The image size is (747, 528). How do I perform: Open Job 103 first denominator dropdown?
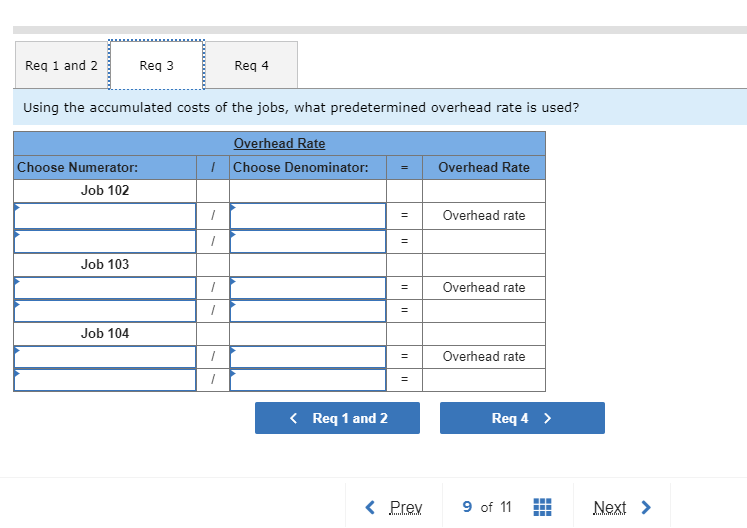[x=308, y=288]
